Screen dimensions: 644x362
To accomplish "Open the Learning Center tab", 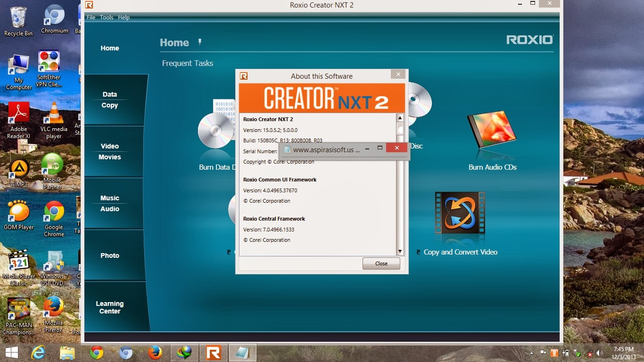I will 110,307.
